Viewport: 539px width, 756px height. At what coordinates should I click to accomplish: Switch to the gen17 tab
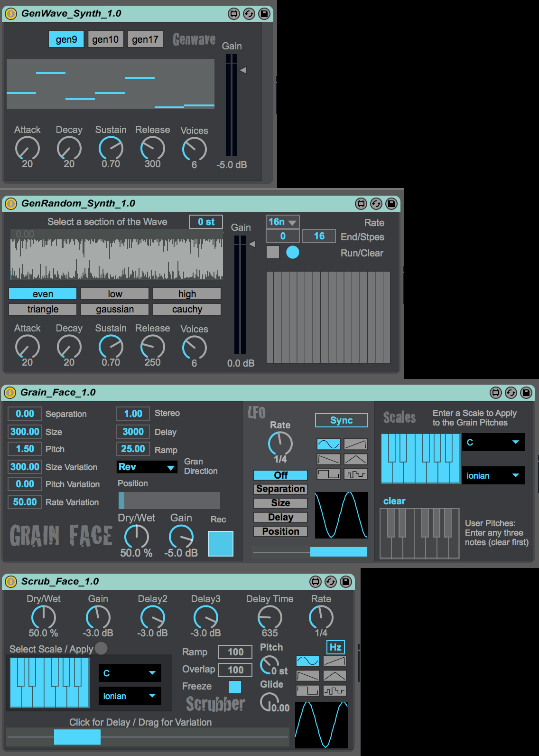click(145, 39)
